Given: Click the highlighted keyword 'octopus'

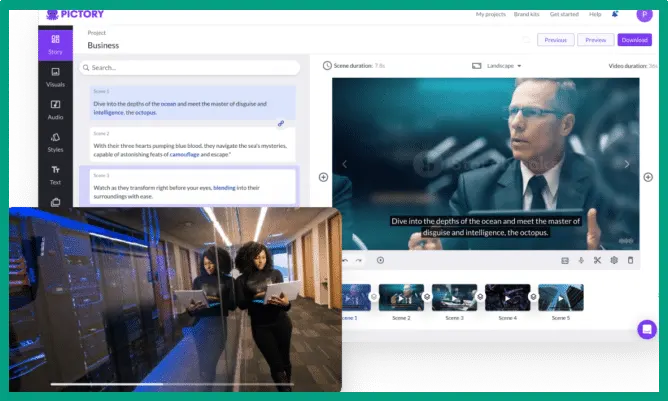Looking at the screenshot, I should (145, 113).
